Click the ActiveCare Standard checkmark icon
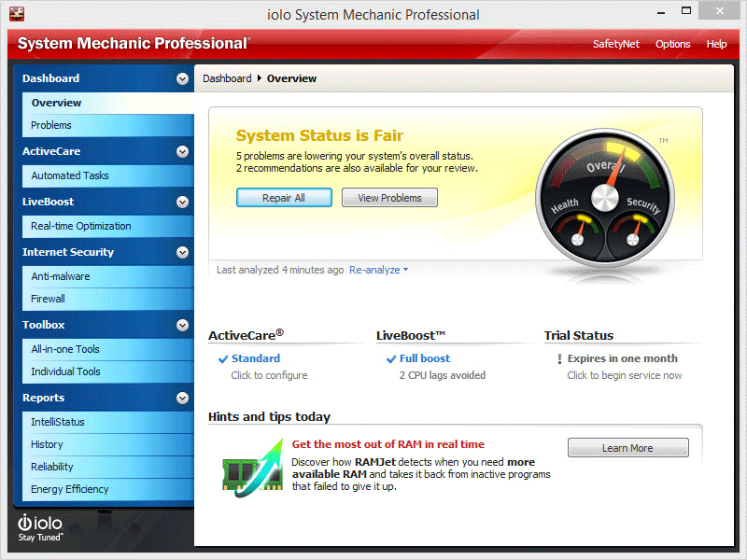This screenshot has width=747, height=560. coord(223,359)
